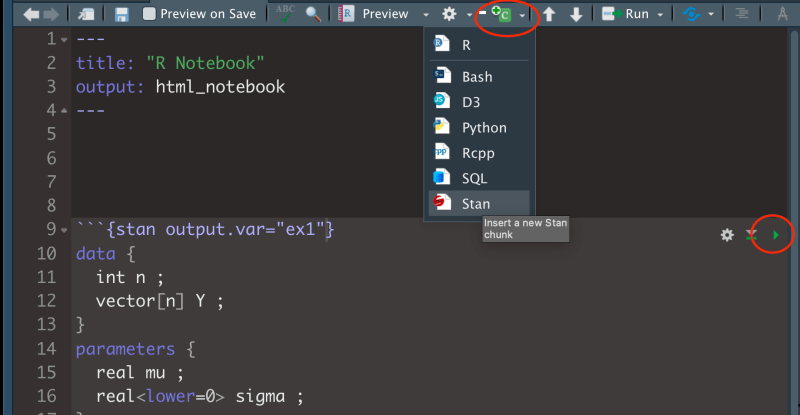Select Python from the chunk menu
The width and height of the screenshot is (800, 415).
click(x=479, y=128)
